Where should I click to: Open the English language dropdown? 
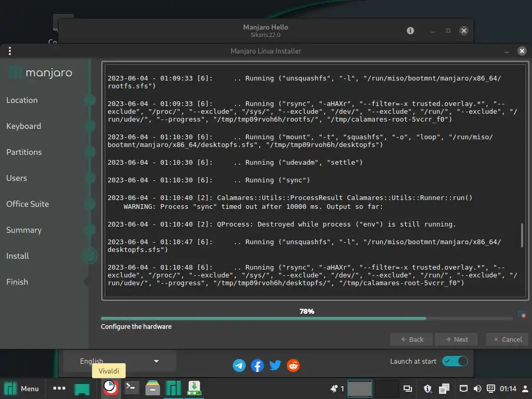click(119, 362)
